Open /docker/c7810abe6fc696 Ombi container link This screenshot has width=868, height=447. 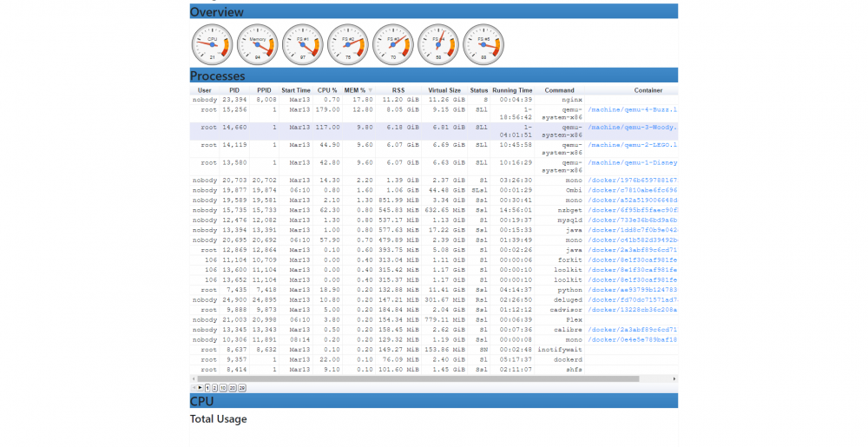(x=632, y=190)
